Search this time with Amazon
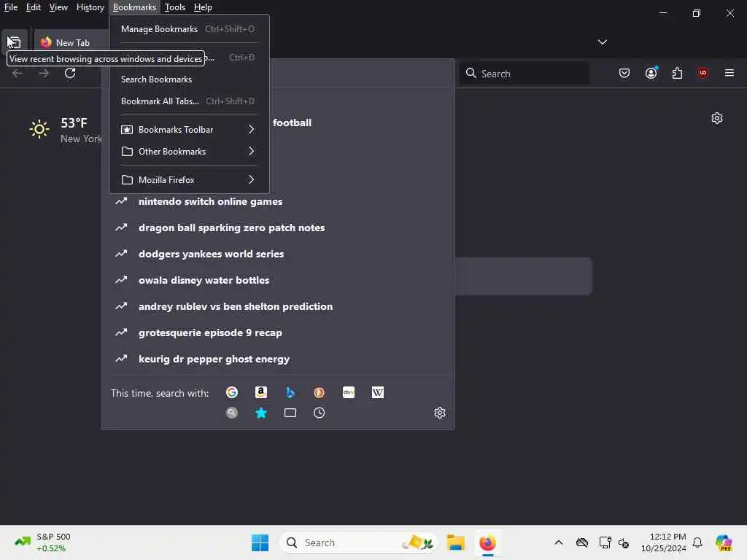 pyautogui.click(x=261, y=392)
